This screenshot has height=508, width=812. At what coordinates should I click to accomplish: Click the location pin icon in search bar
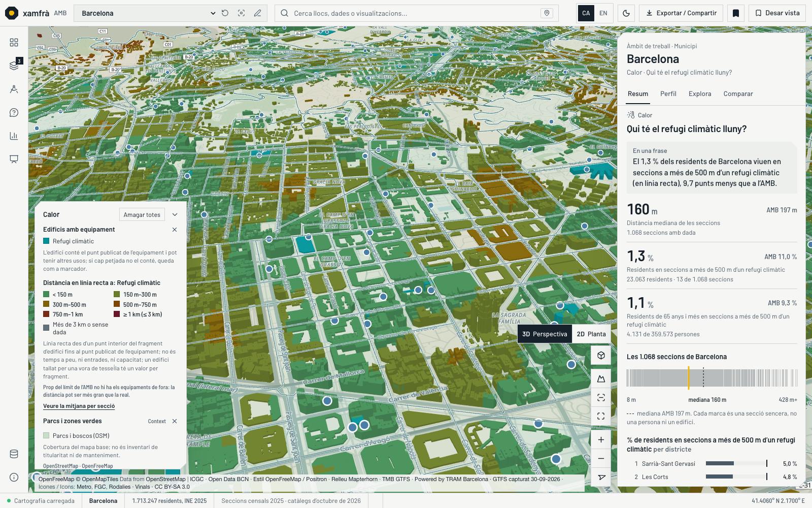[x=547, y=13]
